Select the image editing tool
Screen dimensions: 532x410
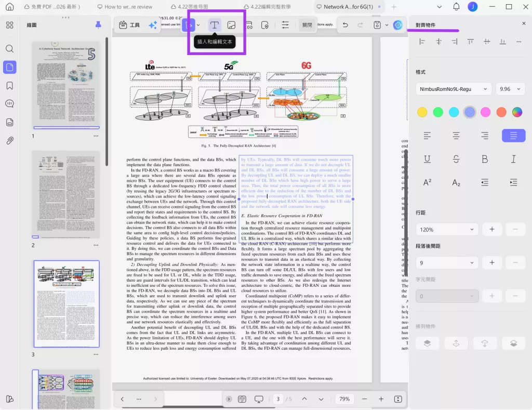click(231, 25)
